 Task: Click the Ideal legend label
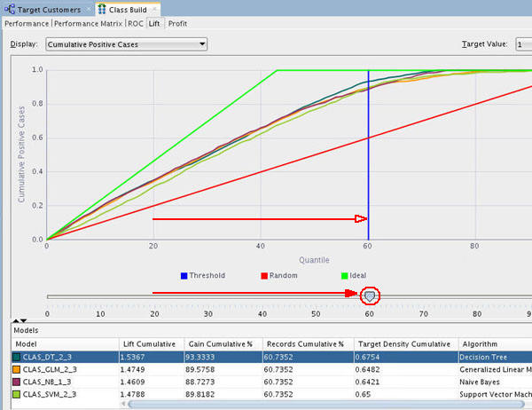tap(358, 275)
